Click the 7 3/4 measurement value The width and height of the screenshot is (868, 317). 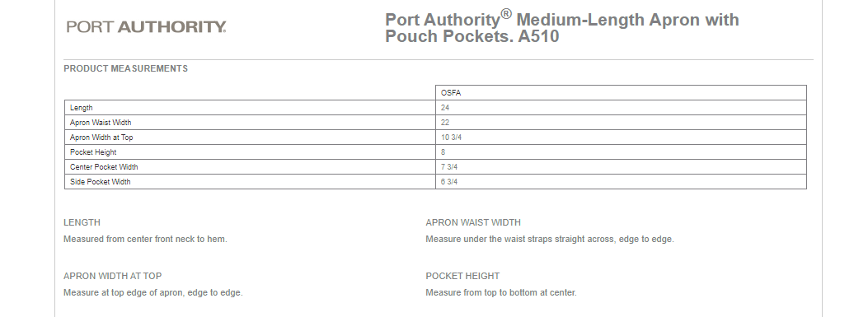(x=449, y=167)
